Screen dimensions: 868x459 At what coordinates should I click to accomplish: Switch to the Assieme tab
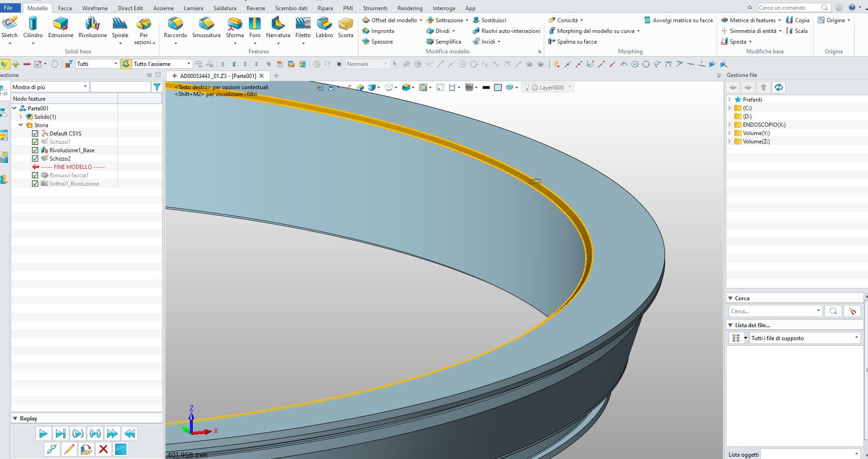(163, 8)
